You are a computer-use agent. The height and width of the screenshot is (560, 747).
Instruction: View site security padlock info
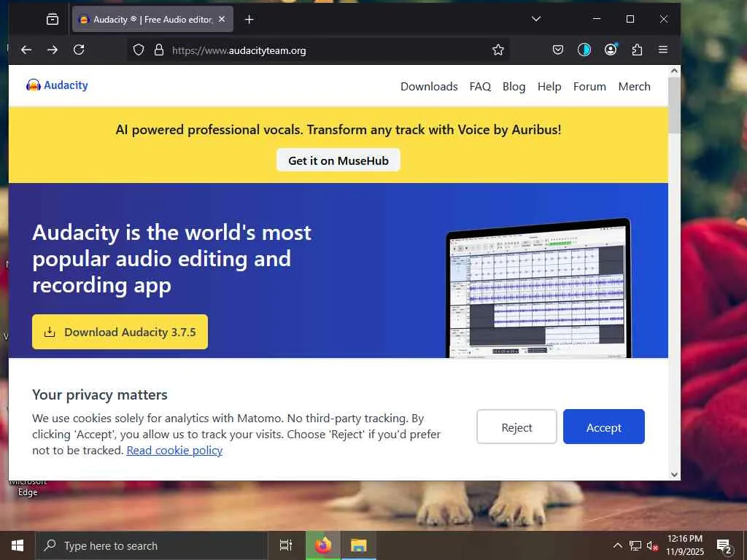point(159,50)
